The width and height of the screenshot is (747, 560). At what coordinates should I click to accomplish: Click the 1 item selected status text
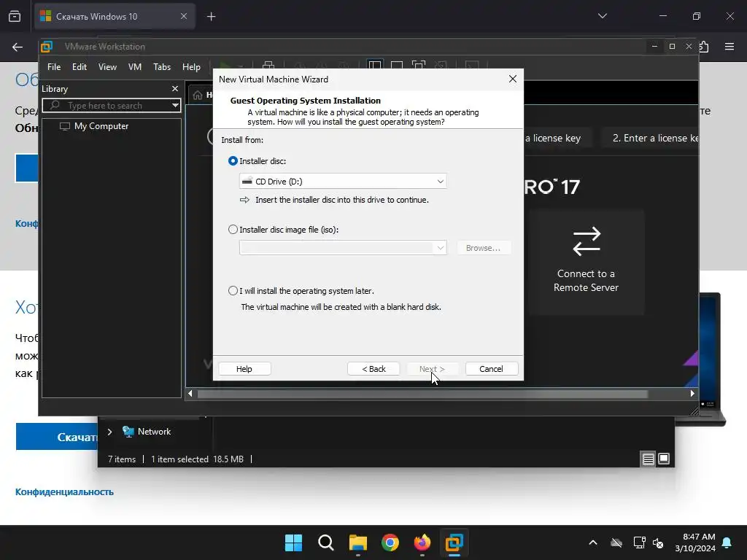[179, 459]
